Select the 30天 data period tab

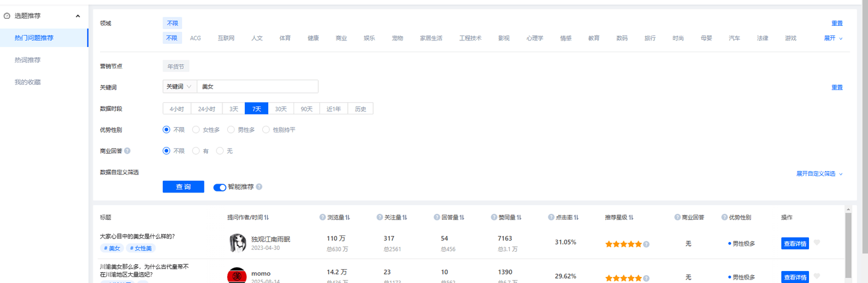(x=281, y=109)
